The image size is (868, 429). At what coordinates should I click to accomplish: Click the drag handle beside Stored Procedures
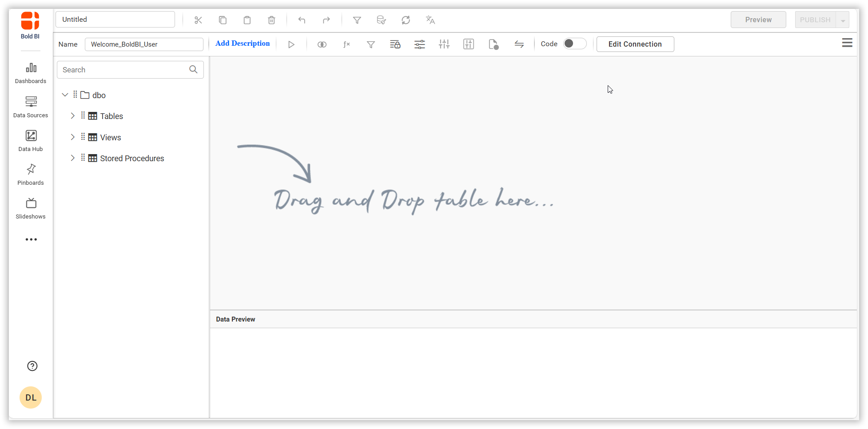click(x=83, y=158)
